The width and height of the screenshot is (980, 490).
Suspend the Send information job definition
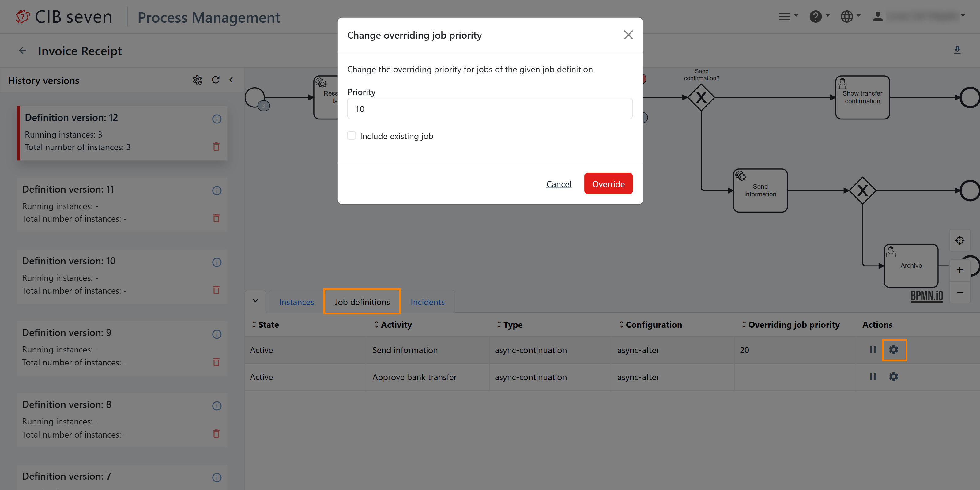click(x=872, y=350)
